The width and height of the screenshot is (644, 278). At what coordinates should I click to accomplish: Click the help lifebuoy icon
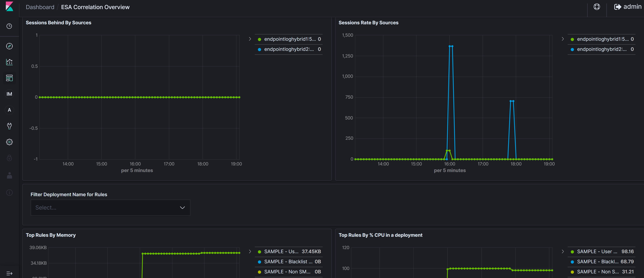pyautogui.click(x=597, y=7)
